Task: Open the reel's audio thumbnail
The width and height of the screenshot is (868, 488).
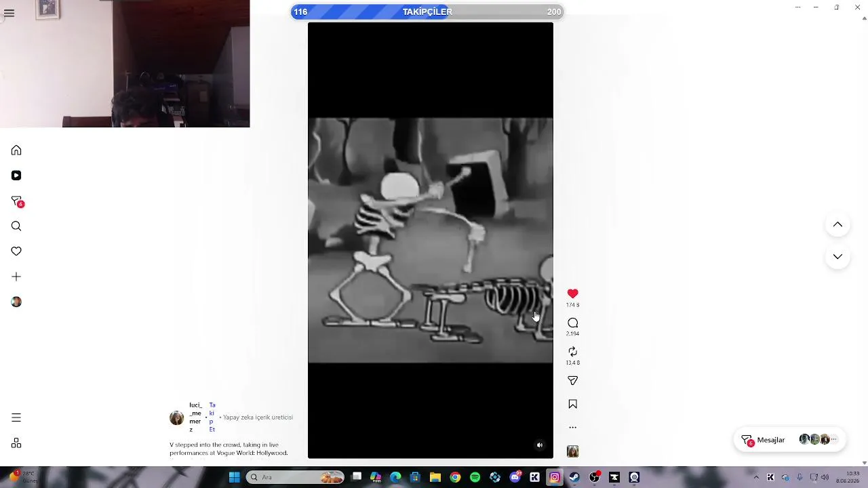Action: pyautogui.click(x=572, y=451)
